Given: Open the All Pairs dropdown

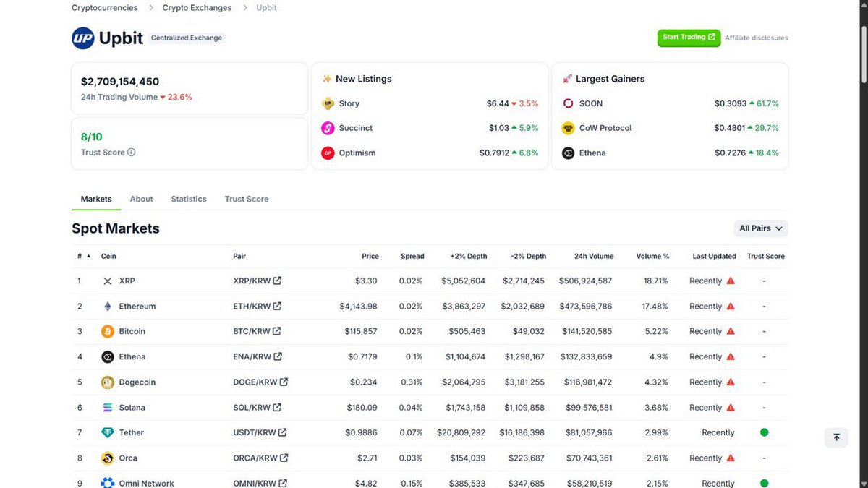Looking at the screenshot, I should (x=761, y=228).
